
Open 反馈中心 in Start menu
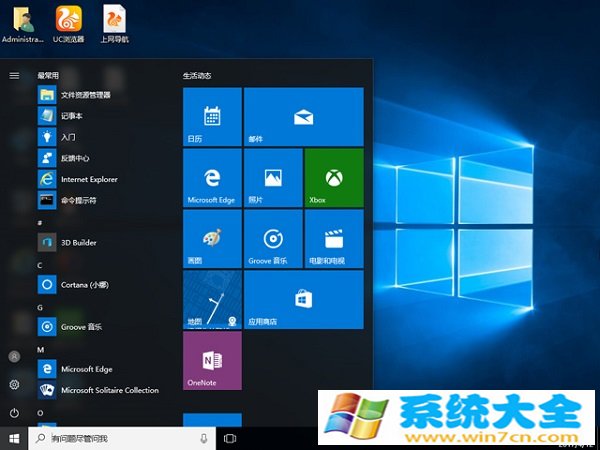tap(103, 158)
